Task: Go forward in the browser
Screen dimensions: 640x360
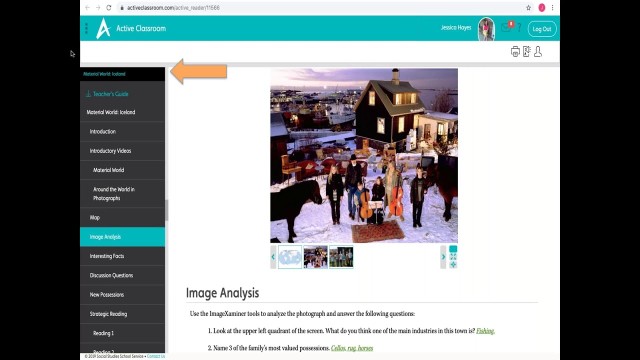Action: coord(98,8)
